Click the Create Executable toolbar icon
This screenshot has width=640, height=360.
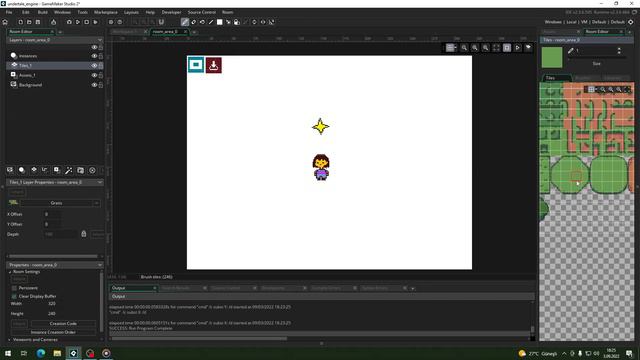(x=53, y=22)
